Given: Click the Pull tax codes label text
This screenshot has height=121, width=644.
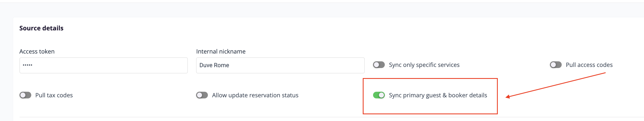Looking at the screenshot, I should (x=54, y=95).
